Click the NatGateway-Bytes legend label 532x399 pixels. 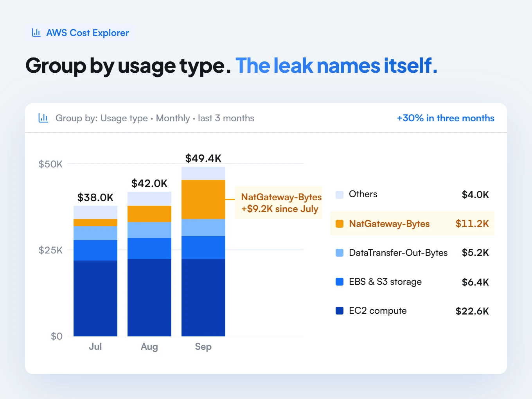click(x=389, y=224)
